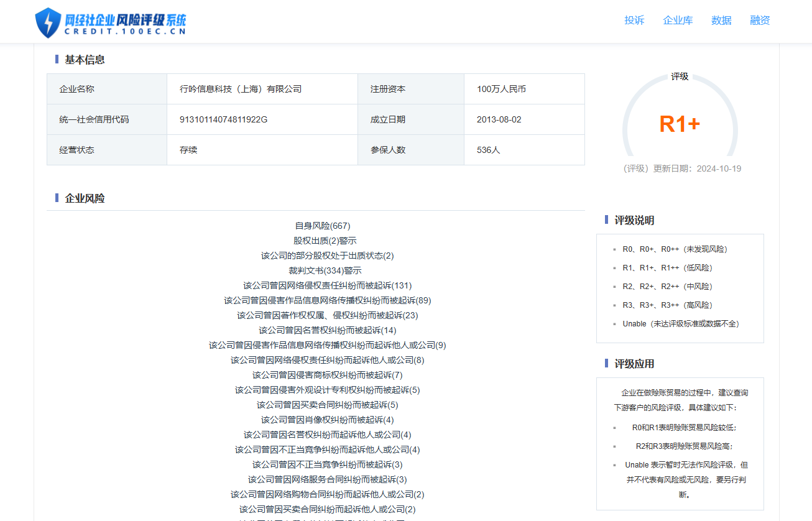
Task: Open the 数据 menu item
Action: (721, 21)
